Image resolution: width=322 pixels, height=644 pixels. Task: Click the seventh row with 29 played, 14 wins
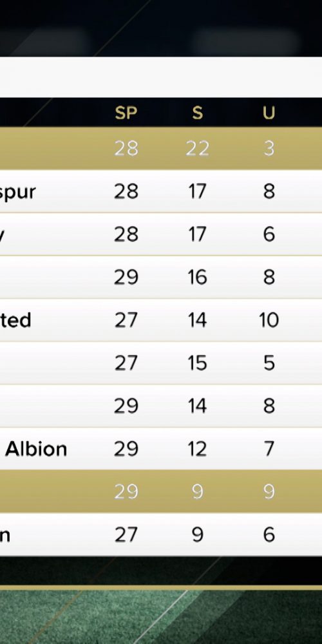coord(161,406)
